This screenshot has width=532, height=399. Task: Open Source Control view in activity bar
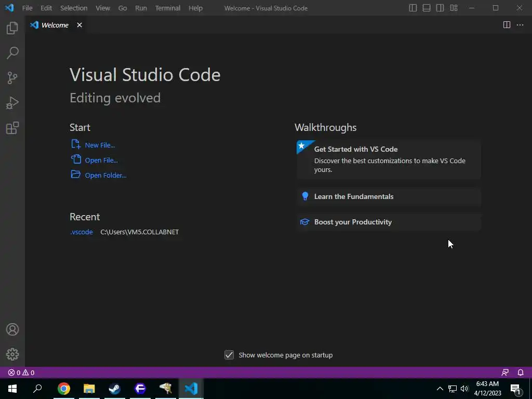point(12,78)
